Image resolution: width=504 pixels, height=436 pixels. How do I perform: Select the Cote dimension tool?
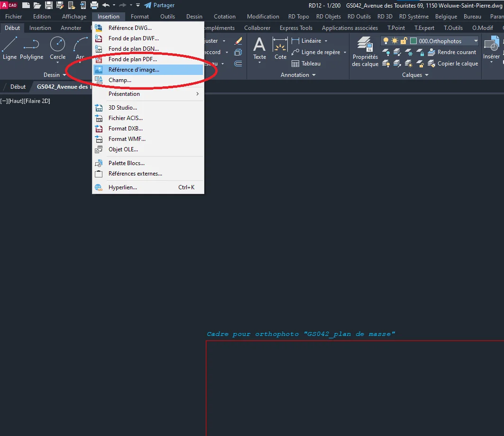click(280, 48)
